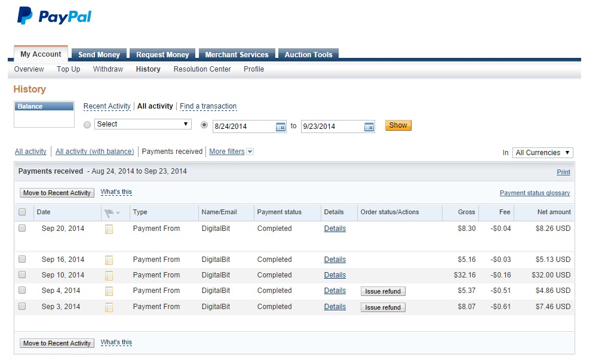611x364 pixels.
Task: Click the -$0.61 fee value
Action: pos(501,307)
